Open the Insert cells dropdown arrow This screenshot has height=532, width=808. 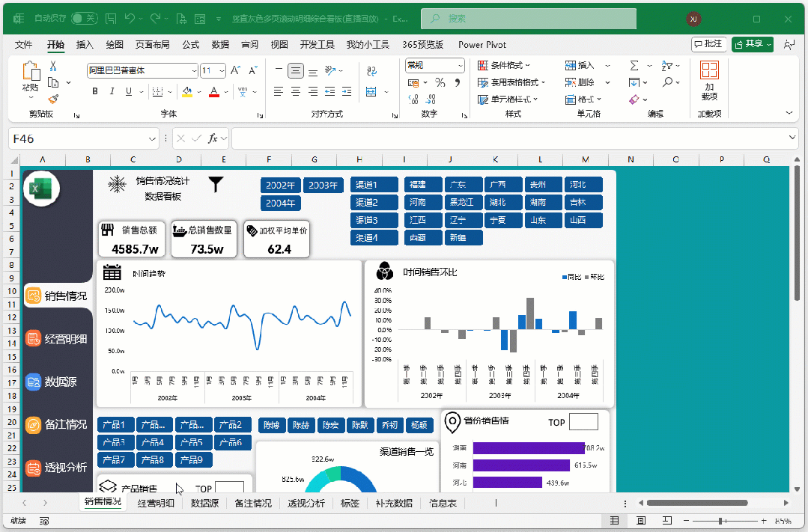(607, 65)
